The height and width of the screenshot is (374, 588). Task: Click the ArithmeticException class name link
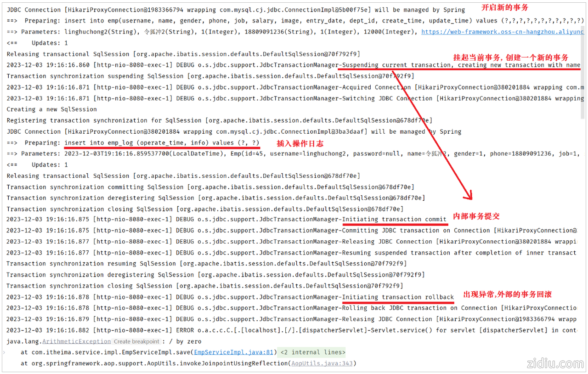[76, 341]
